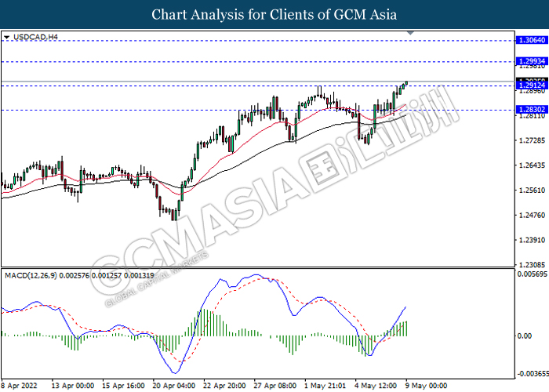
Task: Click the 13 Apr 00:00 time label
Action: point(73,386)
